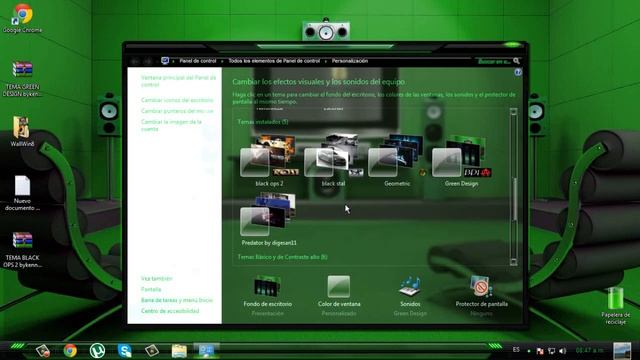
Task: Click the theme list scrollbar thumb
Action: (514, 200)
